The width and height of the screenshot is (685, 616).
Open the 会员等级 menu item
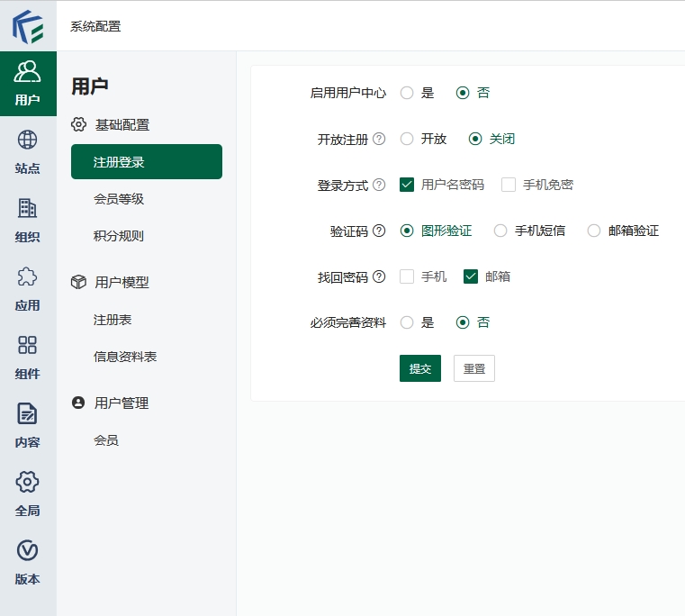click(x=119, y=199)
